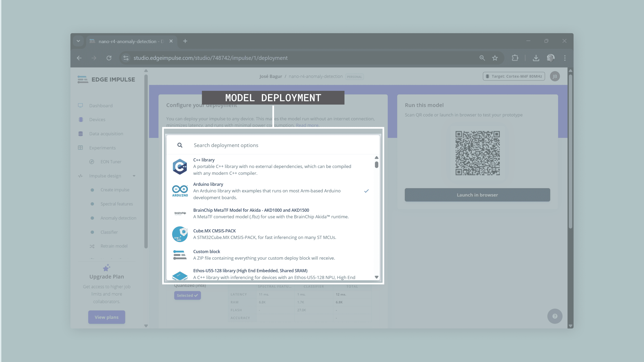Click the Dashboard monitor icon in sidebar
The width and height of the screenshot is (644, 362).
[80, 105]
